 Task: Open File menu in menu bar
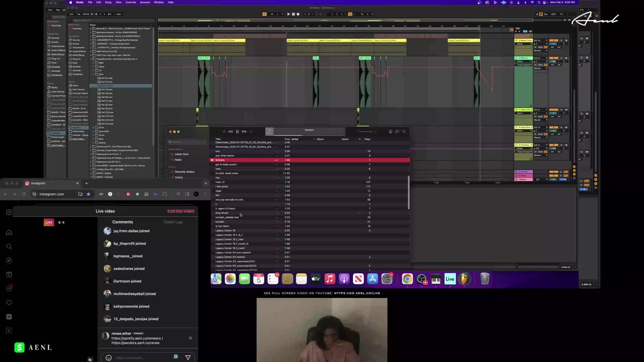tap(90, 2)
